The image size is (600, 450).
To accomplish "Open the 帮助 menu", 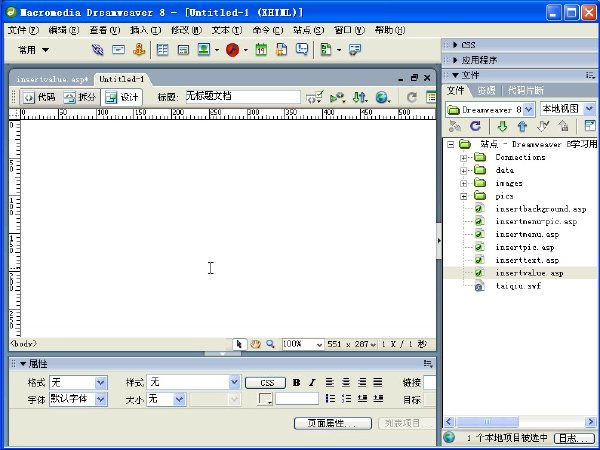I will click(x=390, y=30).
